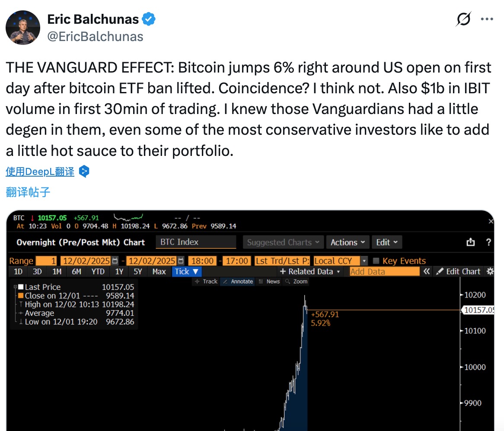Select the 1Y range tab
504x431 pixels.
pyautogui.click(x=119, y=272)
